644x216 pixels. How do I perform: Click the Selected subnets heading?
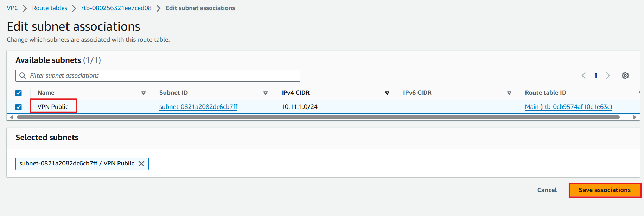pos(47,137)
